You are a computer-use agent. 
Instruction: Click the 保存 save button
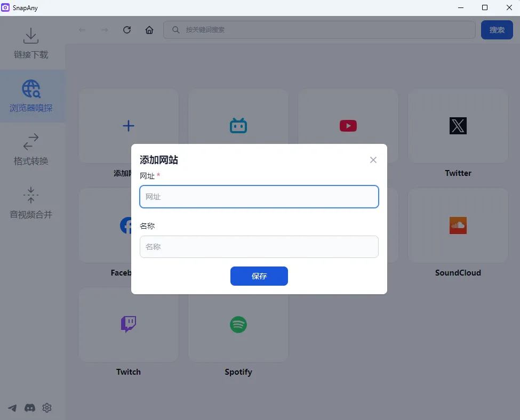(259, 276)
